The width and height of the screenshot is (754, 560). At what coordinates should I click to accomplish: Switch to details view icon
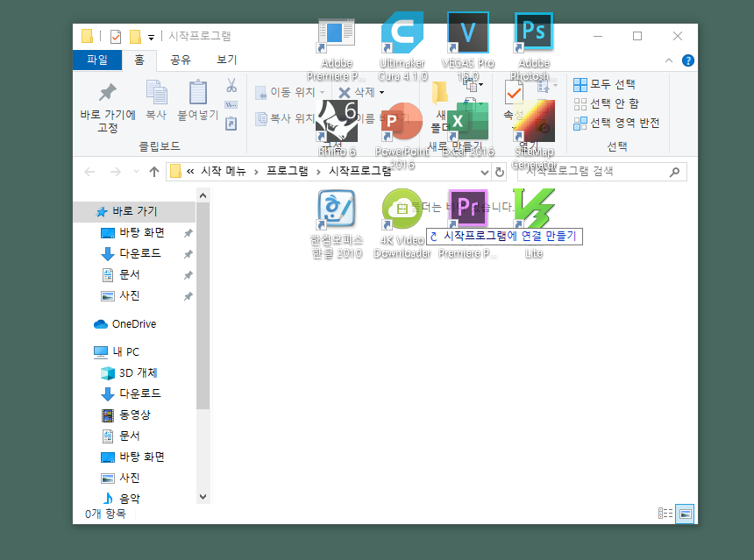[x=665, y=514]
